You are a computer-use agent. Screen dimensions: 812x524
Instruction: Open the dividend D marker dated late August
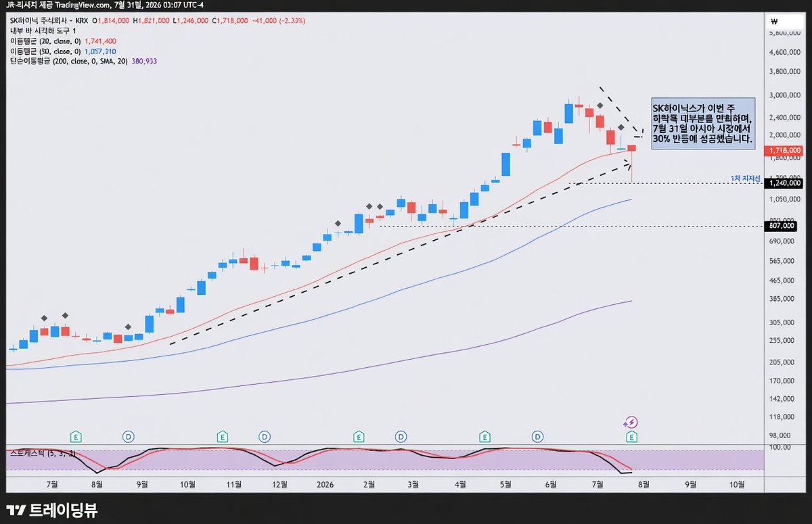coord(128,436)
